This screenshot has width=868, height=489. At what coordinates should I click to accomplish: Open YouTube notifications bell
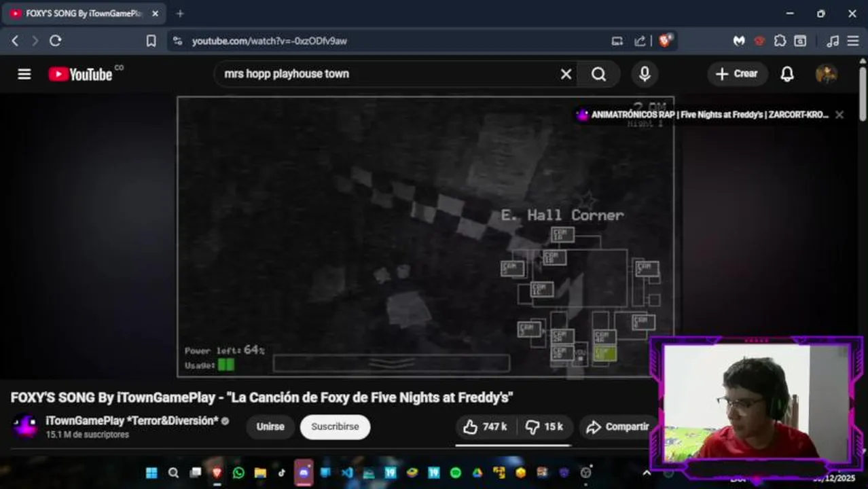787,74
